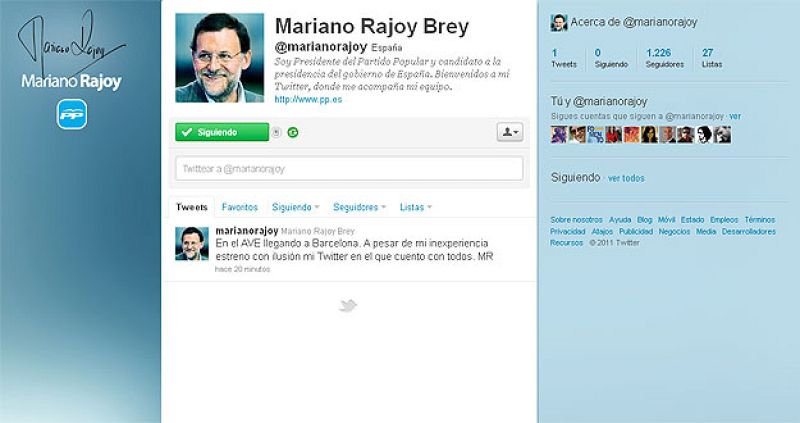Click the first follower avatar in mutual accounts row
The height and width of the screenshot is (423, 800).
pyautogui.click(x=559, y=135)
